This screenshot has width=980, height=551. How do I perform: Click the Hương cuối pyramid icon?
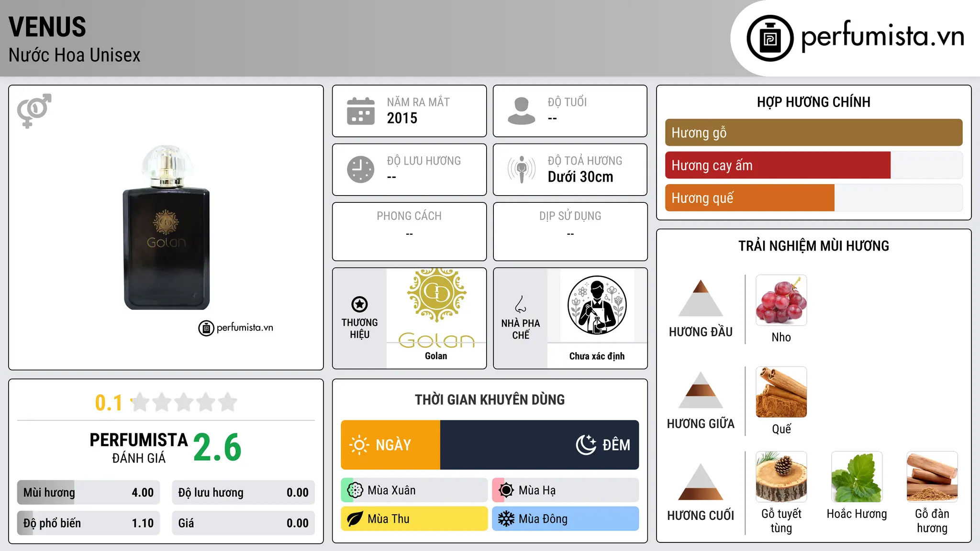[x=701, y=482]
